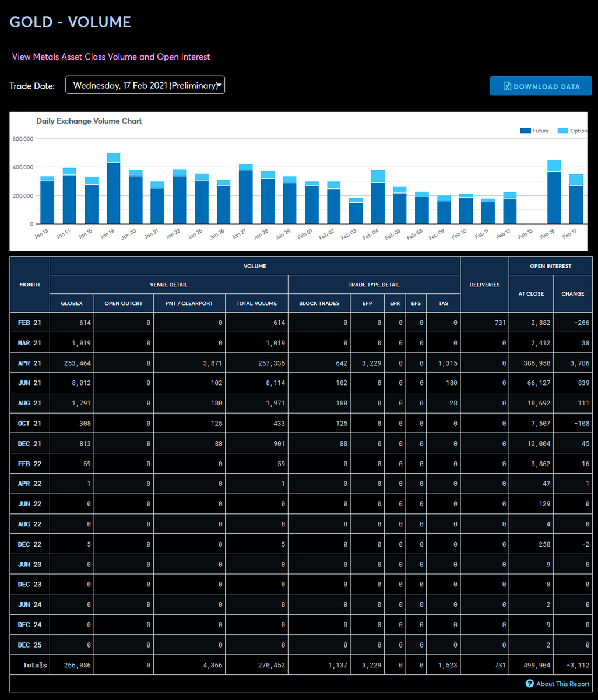This screenshot has width=598, height=700.
Task: Select the DEC 25 month row label
Action: pos(30,645)
